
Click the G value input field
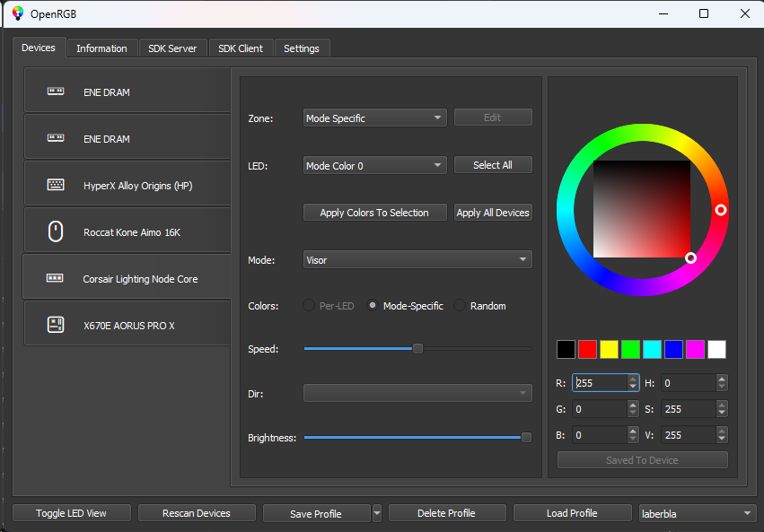point(600,409)
